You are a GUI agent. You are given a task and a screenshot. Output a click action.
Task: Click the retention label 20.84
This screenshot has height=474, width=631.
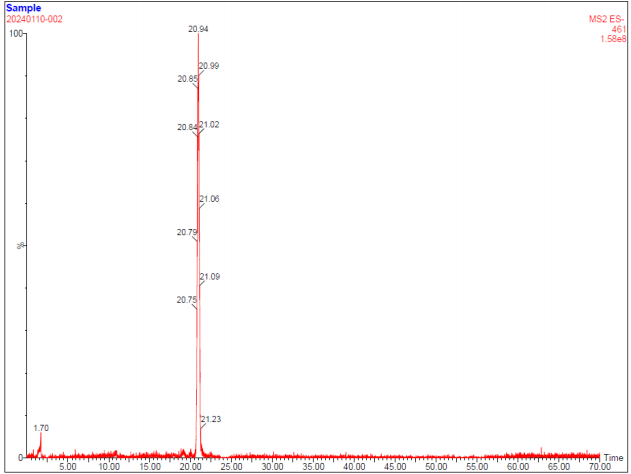tap(187, 127)
